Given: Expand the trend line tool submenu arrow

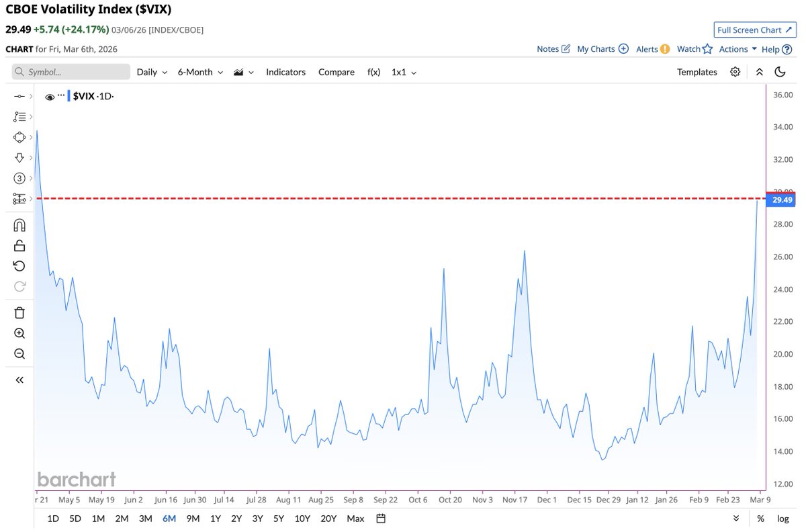Looking at the screenshot, I should (x=31, y=97).
